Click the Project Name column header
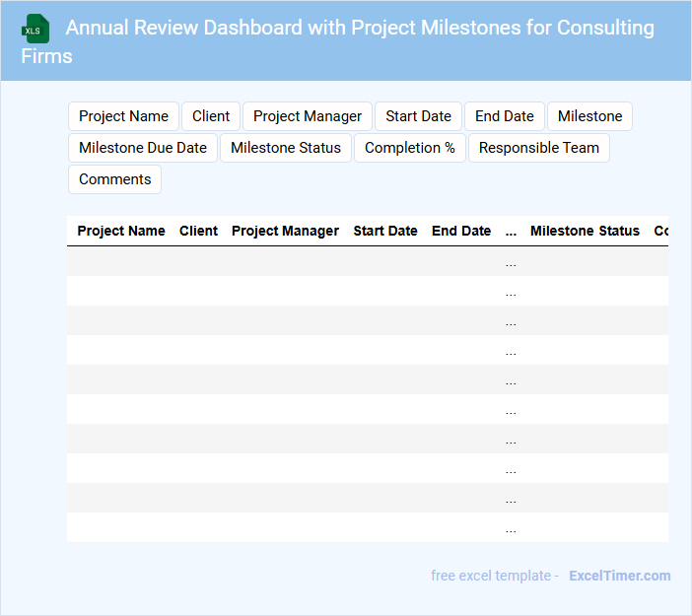Screen dimensions: 692x616 (121, 231)
